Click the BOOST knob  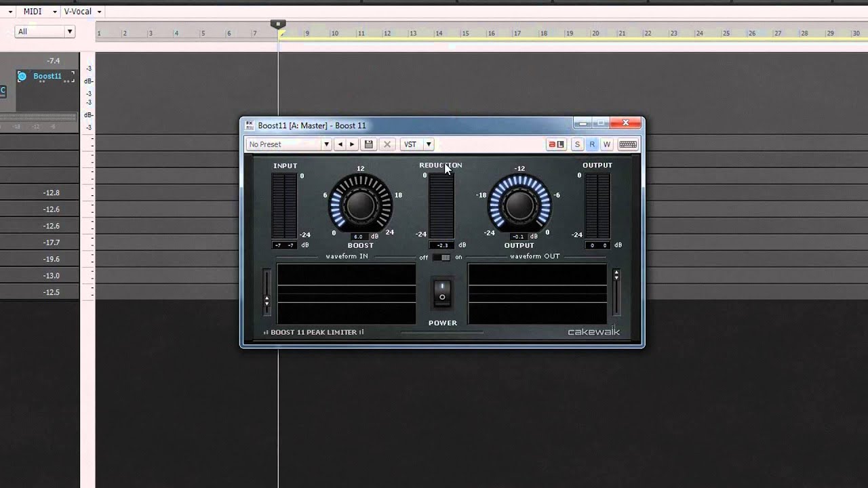(361, 204)
